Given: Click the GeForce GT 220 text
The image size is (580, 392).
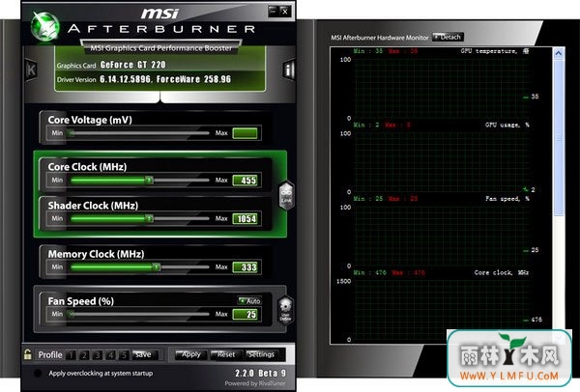Looking at the screenshot, I should click(132, 65).
